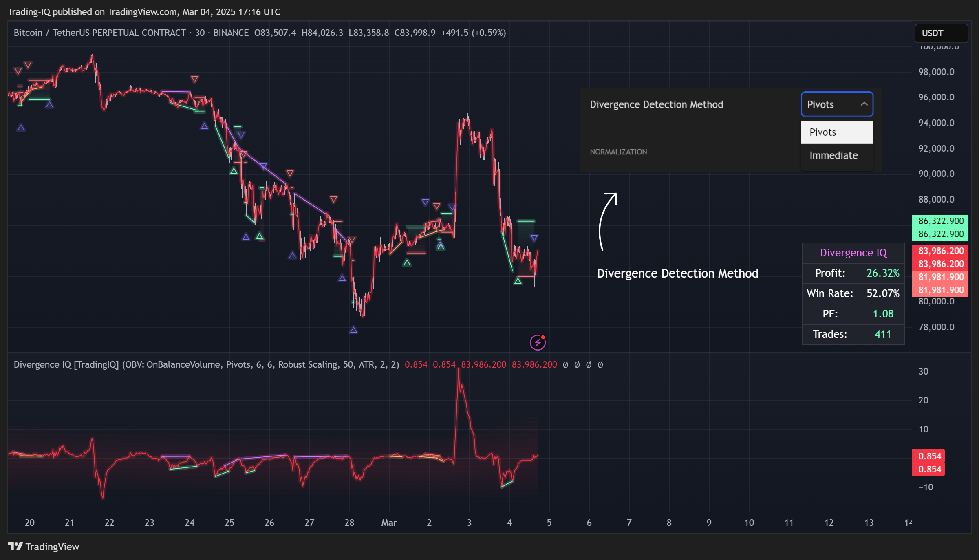Viewport: 979px width, 560px height.
Task: Click the 78,000.0 price scale label
Action: (936, 327)
